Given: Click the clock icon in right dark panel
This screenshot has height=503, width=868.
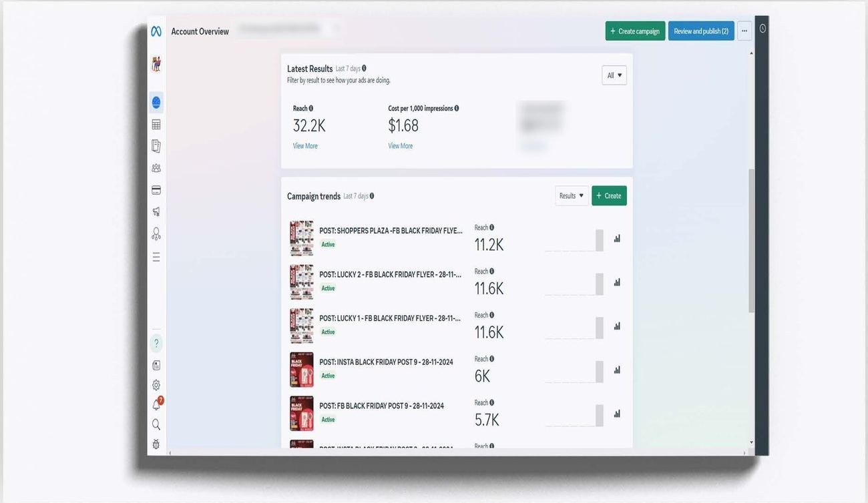Looking at the screenshot, I should (x=763, y=29).
